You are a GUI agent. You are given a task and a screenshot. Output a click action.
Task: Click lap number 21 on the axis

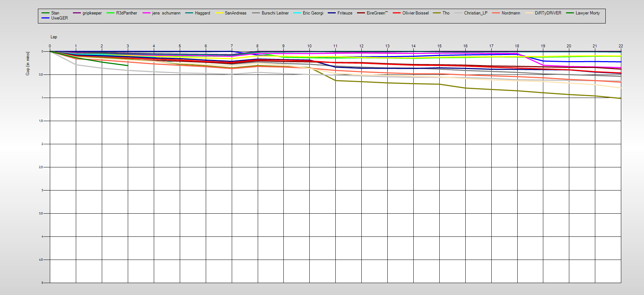tap(595, 46)
